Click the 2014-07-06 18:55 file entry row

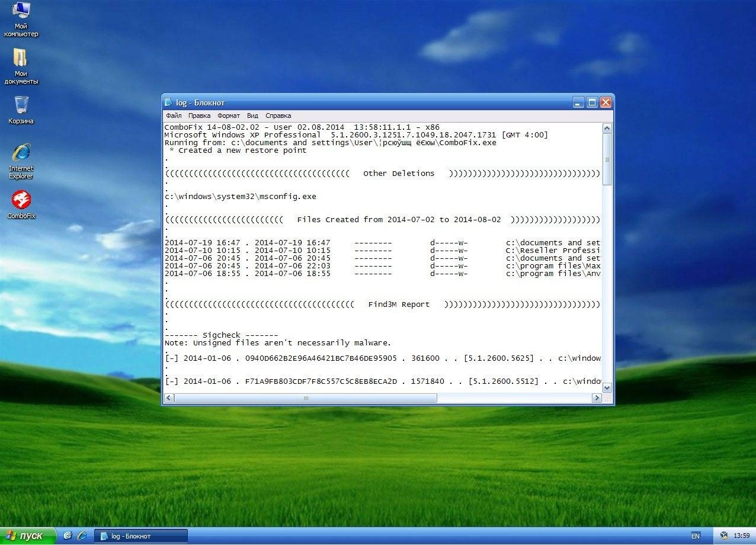[382, 274]
